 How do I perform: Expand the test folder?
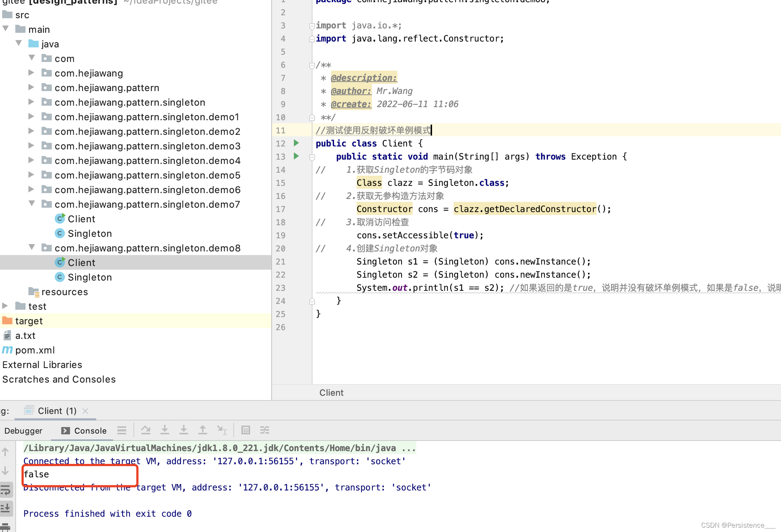pos(5,306)
